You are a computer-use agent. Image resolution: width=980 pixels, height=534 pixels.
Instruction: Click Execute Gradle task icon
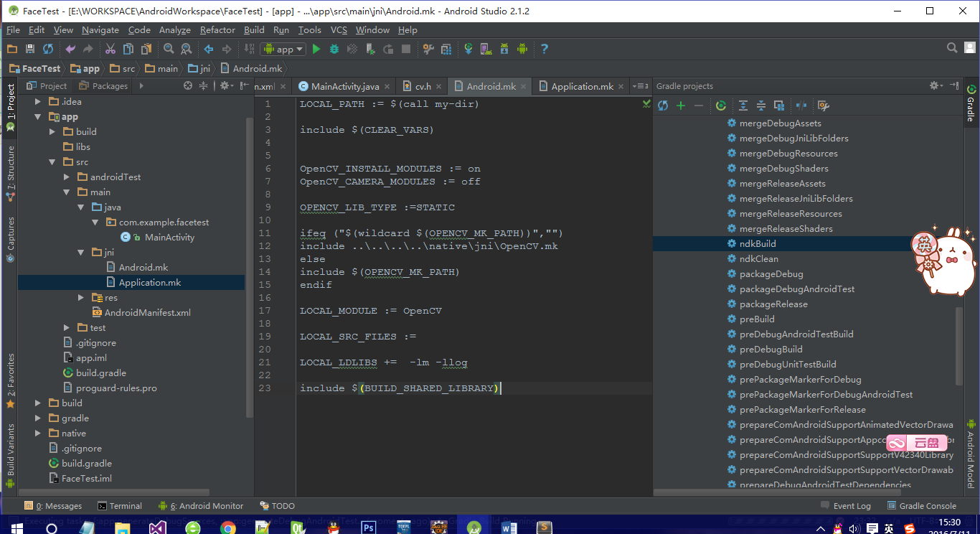click(721, 106)
